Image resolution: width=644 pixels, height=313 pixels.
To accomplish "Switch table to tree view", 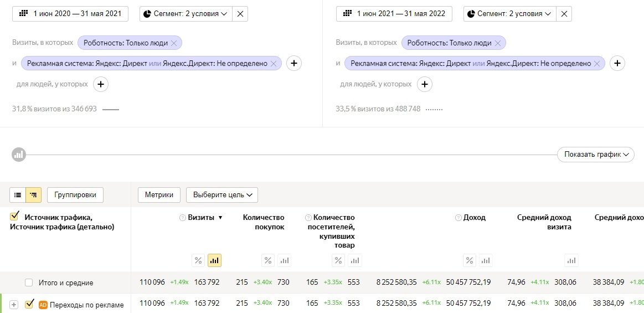I will [33, 195].
